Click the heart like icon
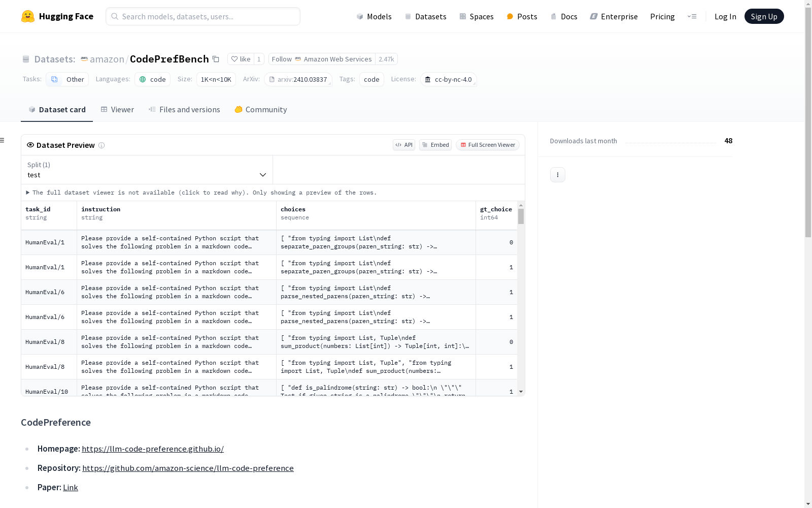This screenshot has height=508, width=812. 234,59
